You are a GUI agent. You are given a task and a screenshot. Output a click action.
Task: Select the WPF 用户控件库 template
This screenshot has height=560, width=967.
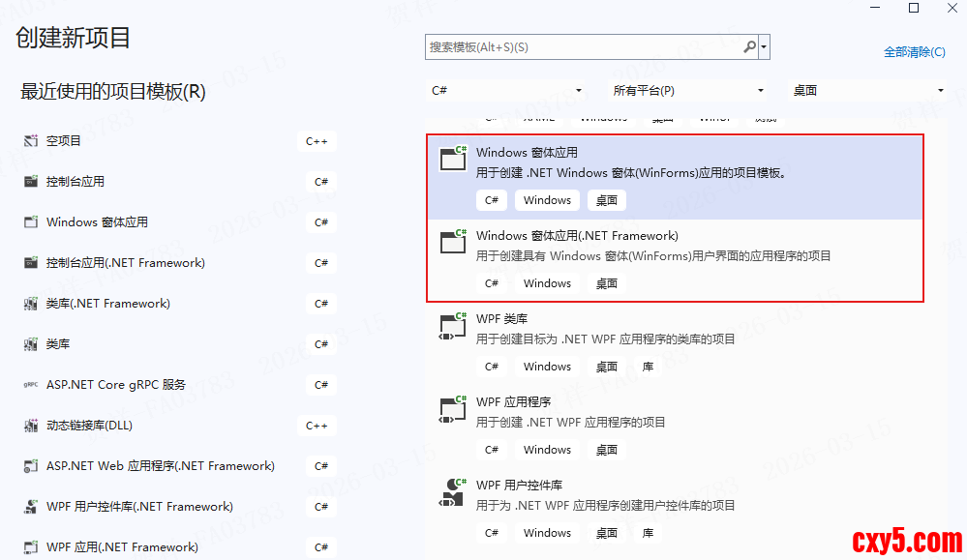(x=676, y=510)
